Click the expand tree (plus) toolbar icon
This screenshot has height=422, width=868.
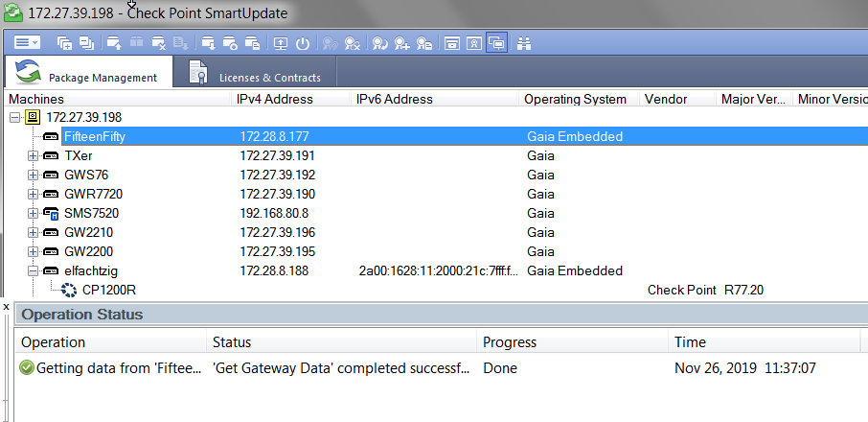pyautogui.click(x=65, y=43)
